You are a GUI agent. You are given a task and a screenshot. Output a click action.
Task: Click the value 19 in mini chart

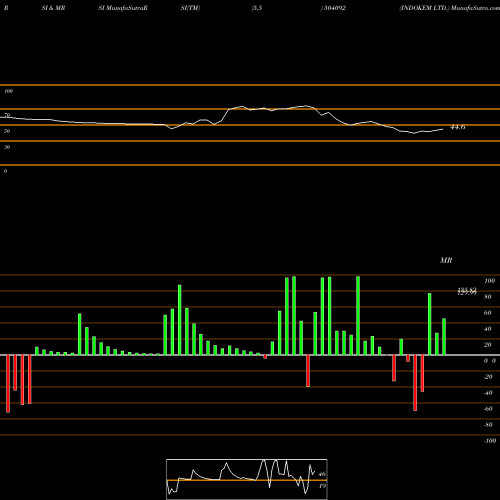pyautogui.click(x=322, y=486)
